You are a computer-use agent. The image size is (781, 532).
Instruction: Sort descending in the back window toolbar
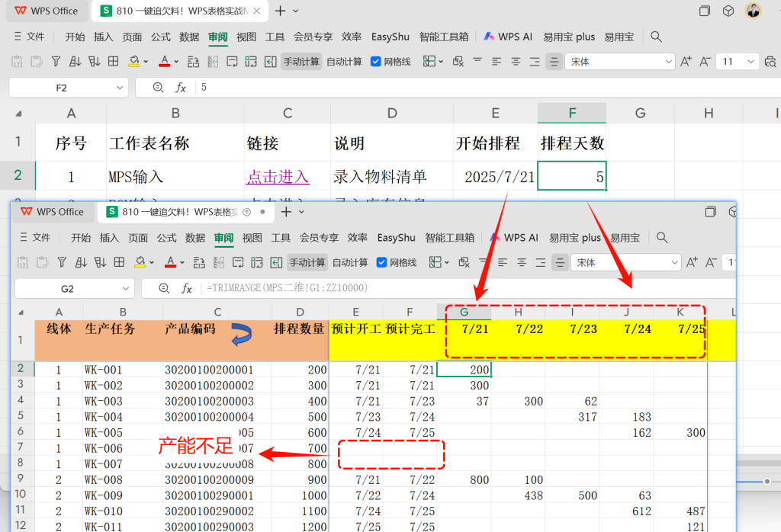(94, 61)
